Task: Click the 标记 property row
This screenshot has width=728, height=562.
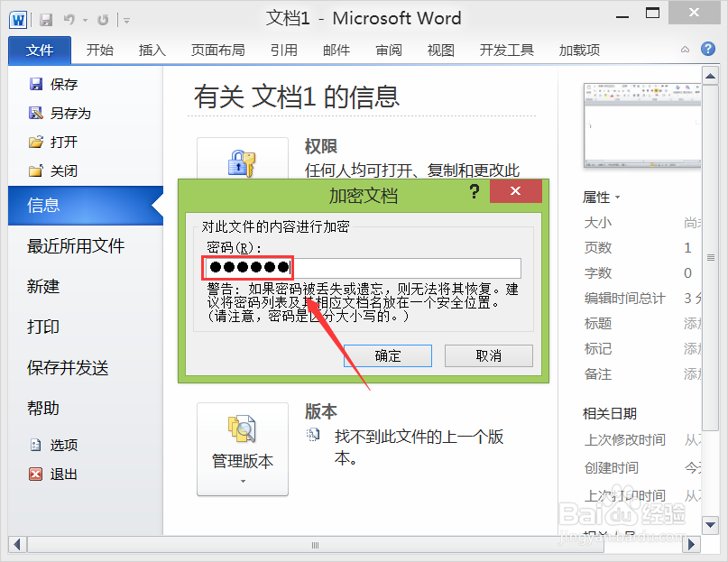Action: [642, 348]
